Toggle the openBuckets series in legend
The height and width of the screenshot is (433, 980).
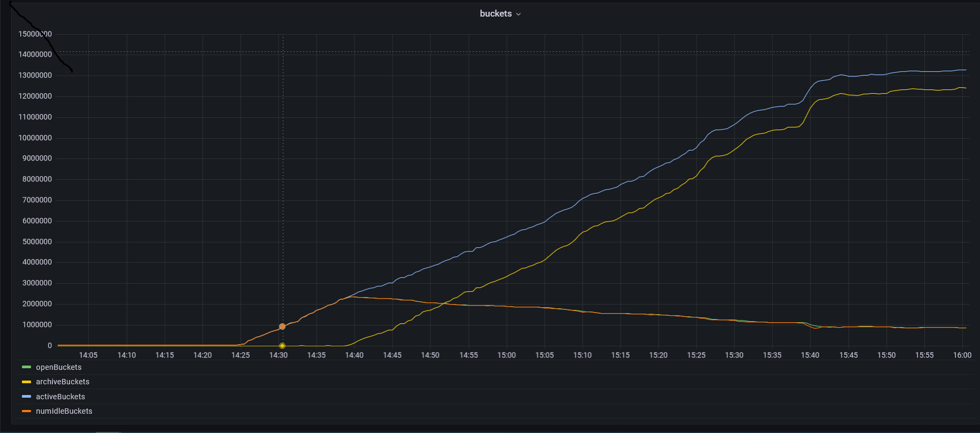click(x=59, y=367)
